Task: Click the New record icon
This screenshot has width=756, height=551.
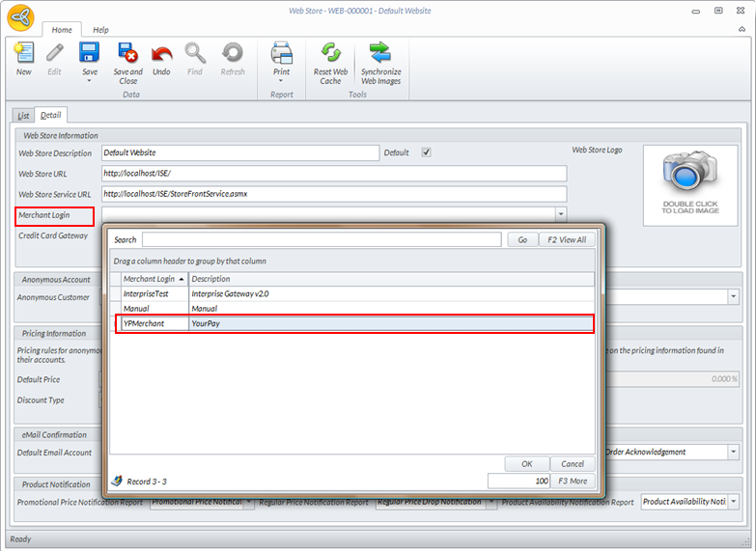Action: click(x=23, y=54)
